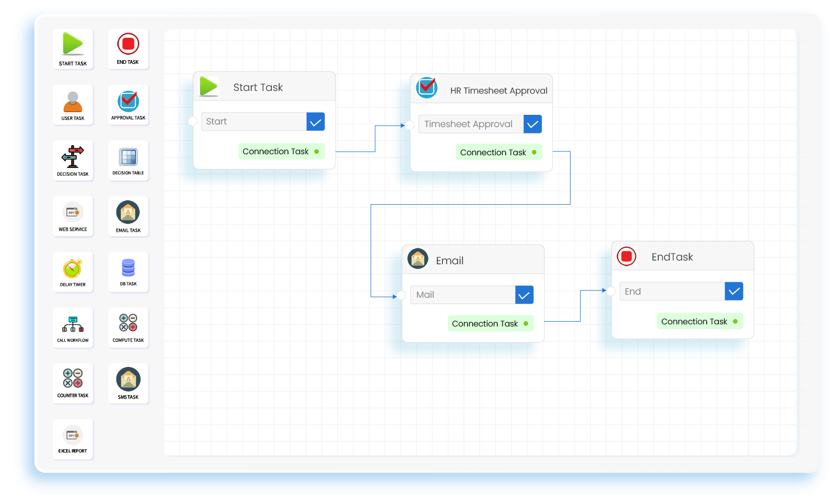The image size is (830, 504).
Task: Click the checkmark beside the Mail field
Action: coord(524,295)
